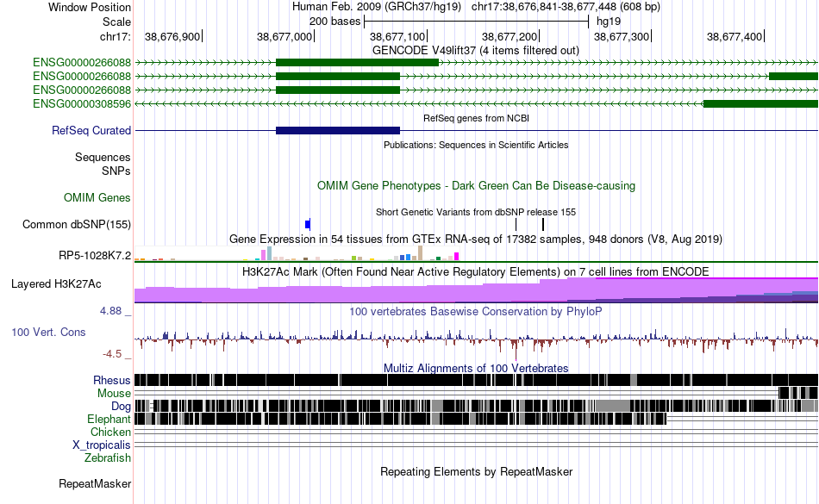Click the tallest tan GTEx expression bar
The image size is (819, 504).
click(420, 253)
